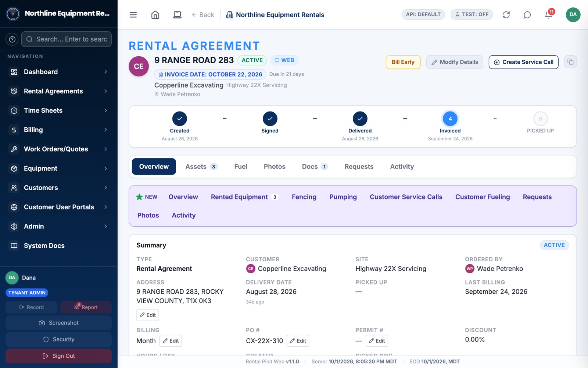Screen dimensions: 588x368
Task: Edit the address field
Action: click(148, 315)
